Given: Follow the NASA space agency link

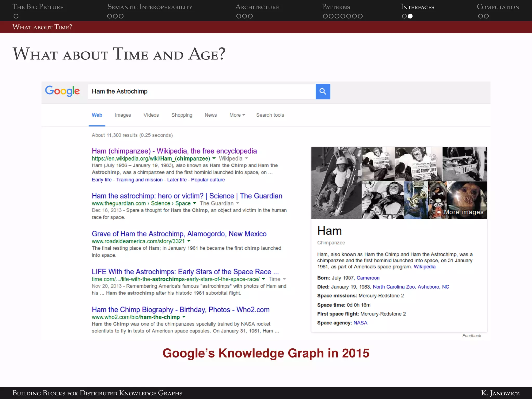Looking at the screenshot, I should click(360, 323).
